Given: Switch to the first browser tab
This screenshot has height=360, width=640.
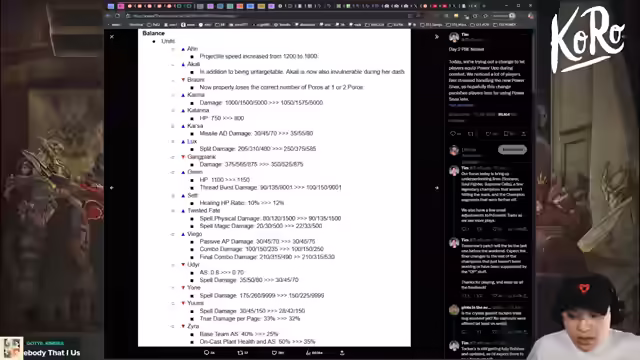Looking at the screenshot, I should (x=111, y=6).
